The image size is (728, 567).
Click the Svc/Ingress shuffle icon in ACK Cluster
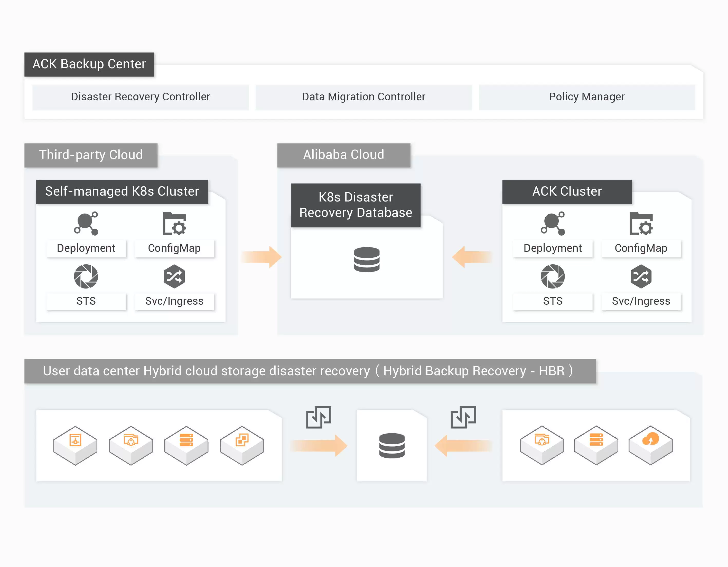(x=641, y=276)
